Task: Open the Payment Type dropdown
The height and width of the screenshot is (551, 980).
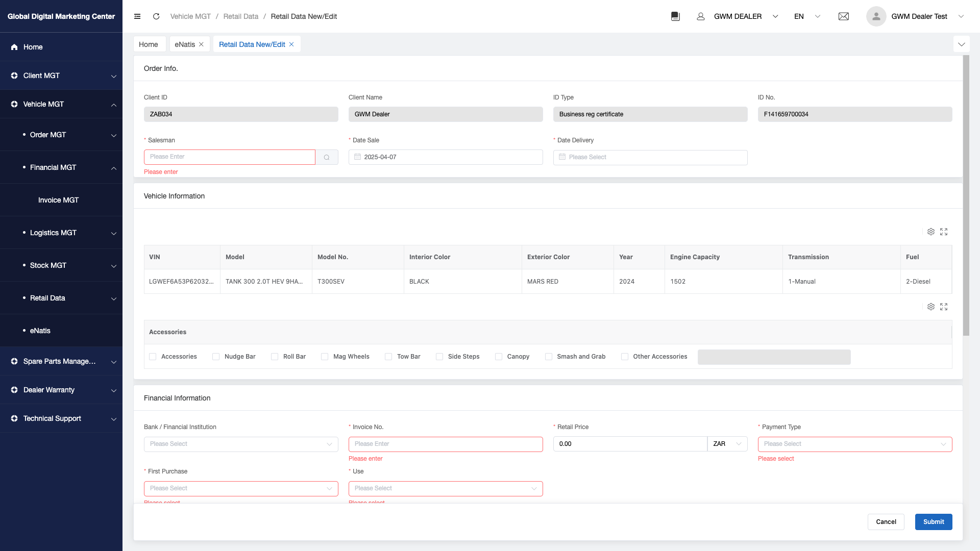Action: pyautogui.click(x=855, y=444)
